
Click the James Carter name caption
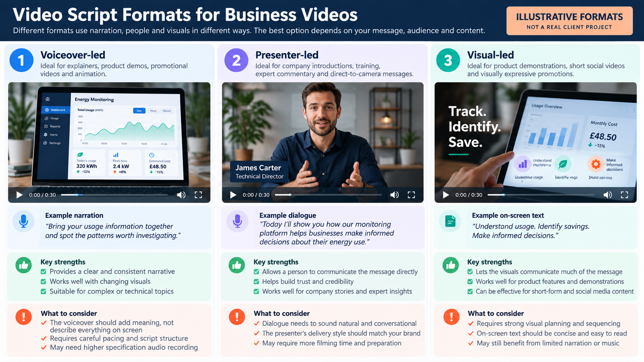coord(258,168)
